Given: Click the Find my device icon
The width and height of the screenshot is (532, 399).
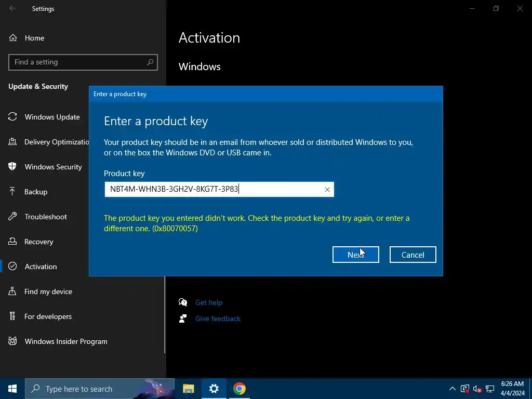Looking at the screenshot, I should tap(12, 291).
